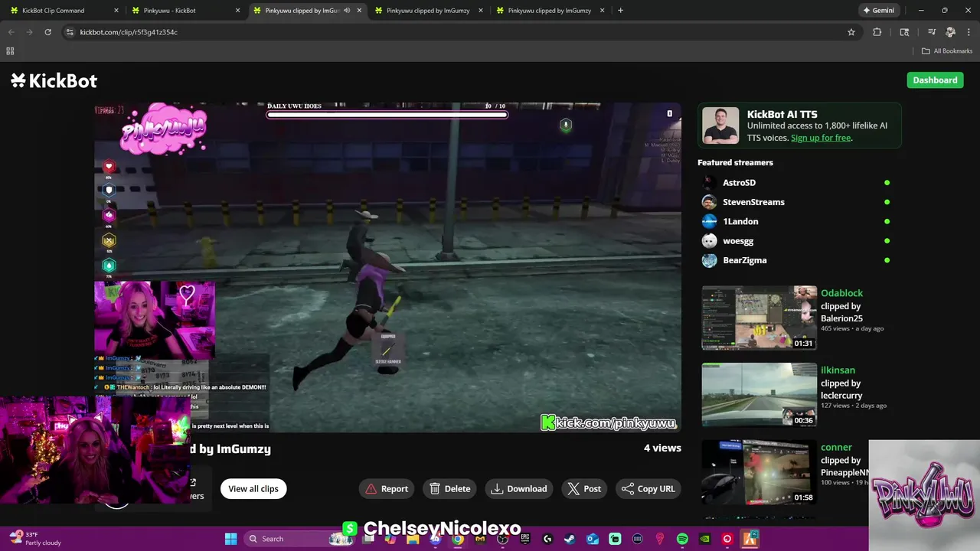Open OBS Studio from the taskbar
Image resolution: width=980 pixels, height=551 pixels.
tap(501, 539)
